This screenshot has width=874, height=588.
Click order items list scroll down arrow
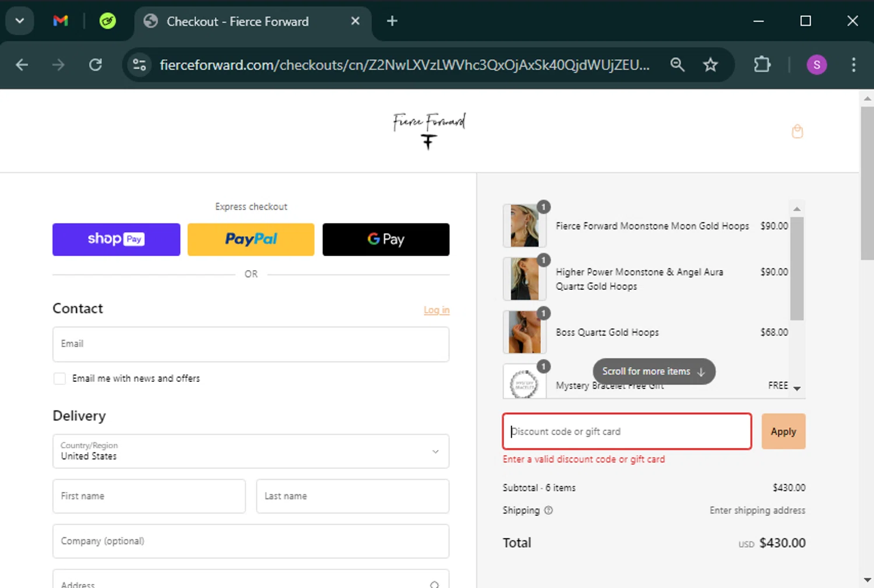click(x=797, y=388)
